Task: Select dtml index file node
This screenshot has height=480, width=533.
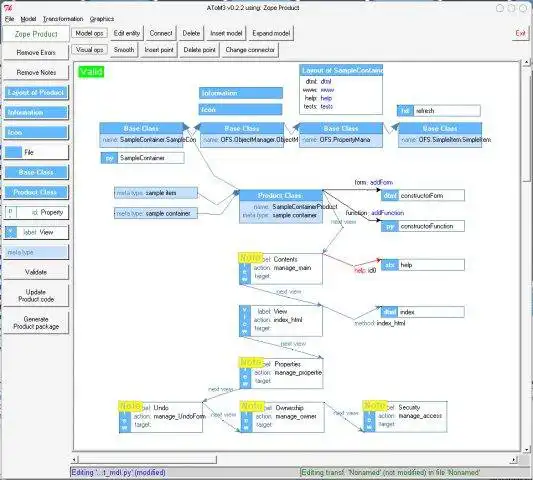Action: point(423,312)
